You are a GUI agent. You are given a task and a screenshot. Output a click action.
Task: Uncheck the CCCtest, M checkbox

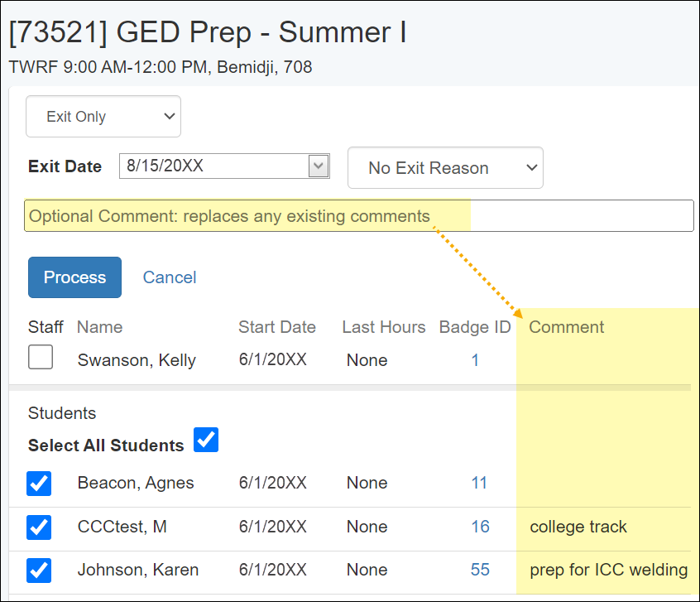pos(39,527)
